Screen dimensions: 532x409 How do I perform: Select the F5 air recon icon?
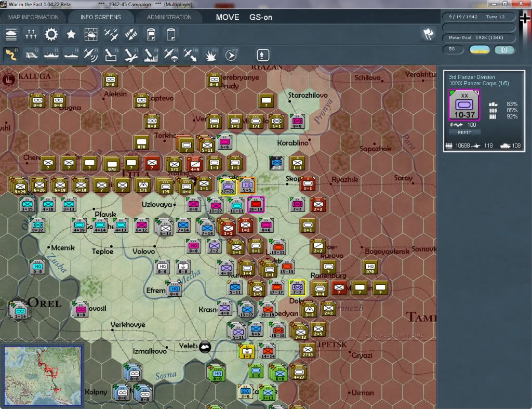point(91,55)
